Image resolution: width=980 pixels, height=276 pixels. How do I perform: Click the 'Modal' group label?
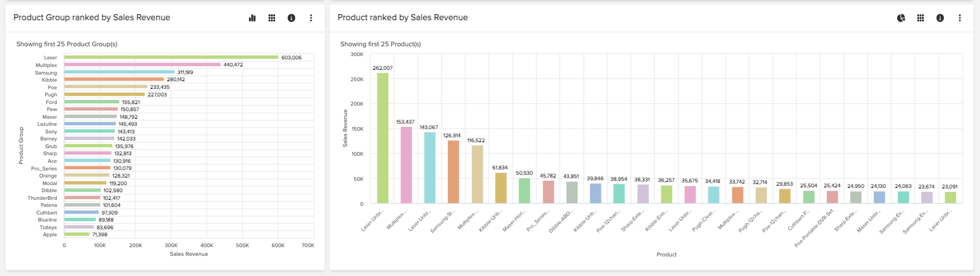point(50,183)
